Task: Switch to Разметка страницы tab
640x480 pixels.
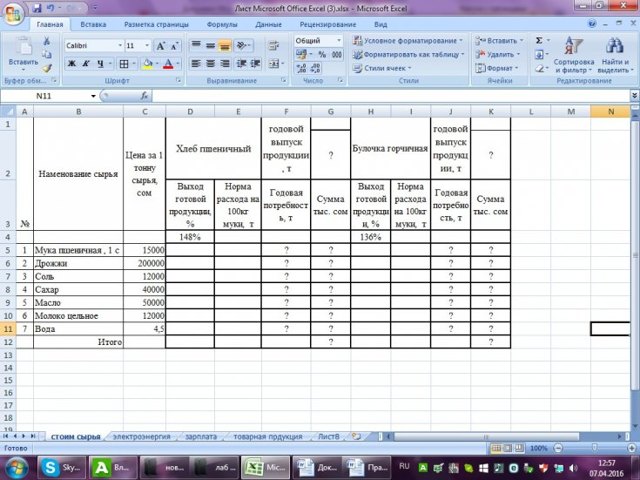Action: pyautogui.click(x=156, y=24)
